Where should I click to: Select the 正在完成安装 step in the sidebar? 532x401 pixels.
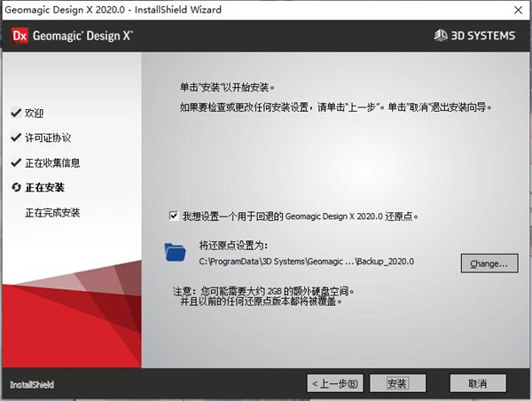pyautogui.click(x=53, y=213)
